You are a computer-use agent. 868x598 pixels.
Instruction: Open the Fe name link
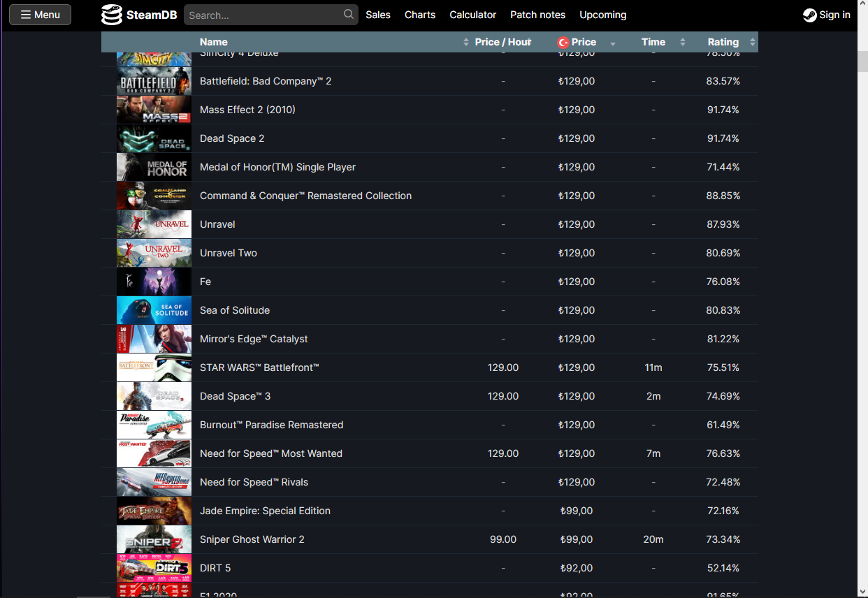[x=205, y=282]
